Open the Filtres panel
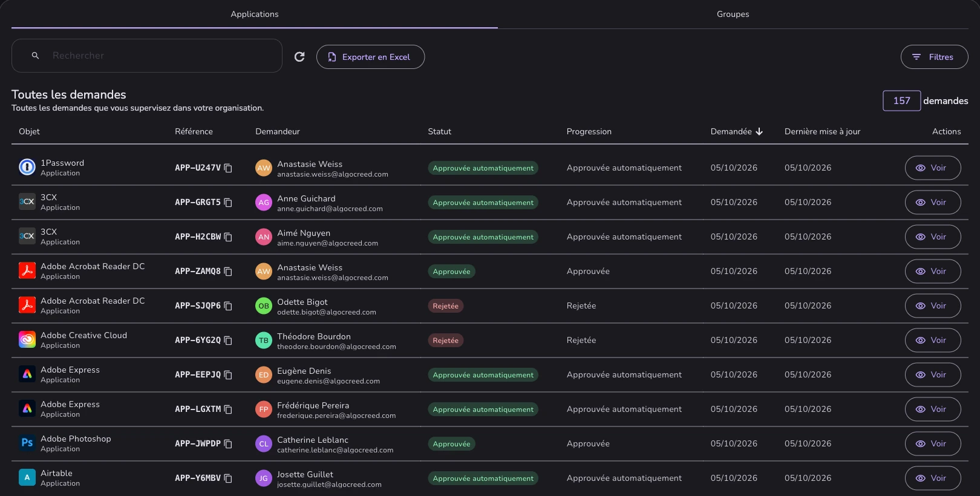 point(934,57)
